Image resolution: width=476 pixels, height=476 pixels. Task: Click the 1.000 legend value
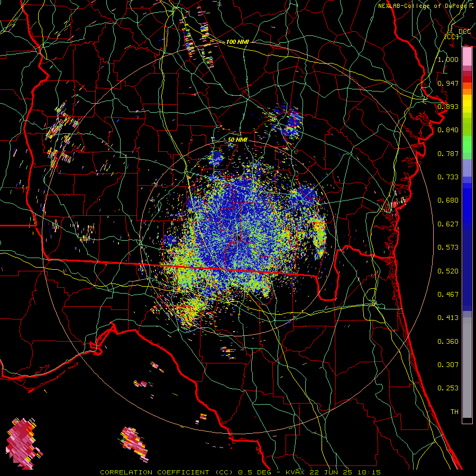(448, 59)
